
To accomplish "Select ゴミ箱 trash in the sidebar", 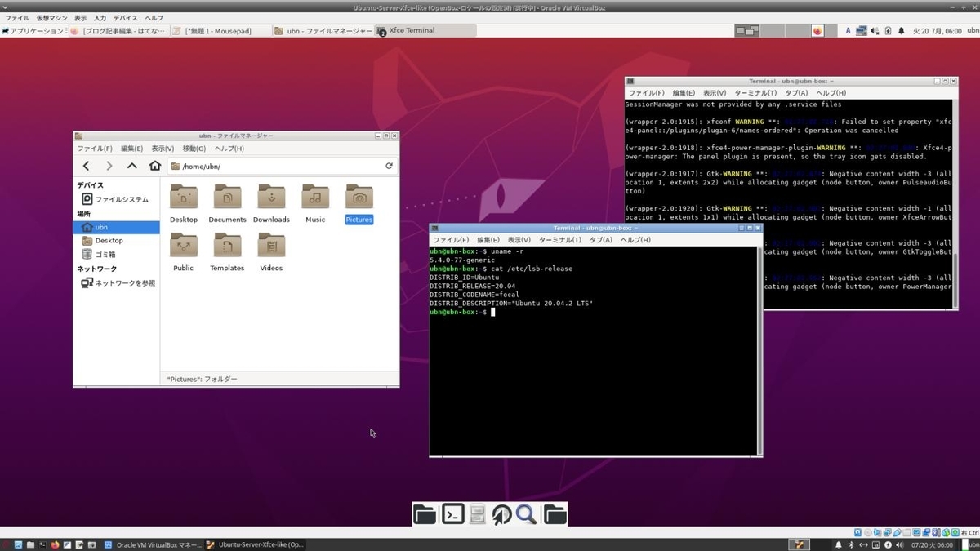I will pyautogui.click(x=105, y=255).
